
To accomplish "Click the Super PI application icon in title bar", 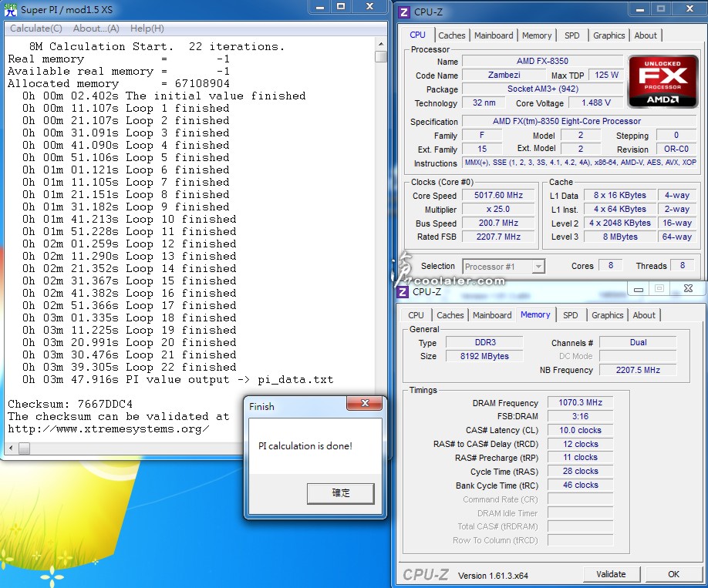I will tap(10, 9).
